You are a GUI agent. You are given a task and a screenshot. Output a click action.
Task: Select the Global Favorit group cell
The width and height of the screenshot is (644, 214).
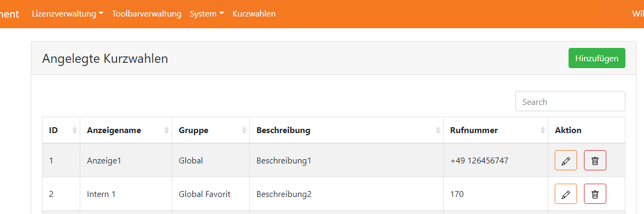tap(205, 194)
